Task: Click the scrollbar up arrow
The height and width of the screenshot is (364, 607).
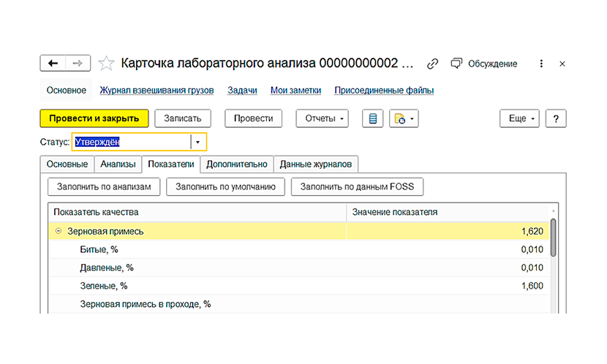Action: coord(554,211)
